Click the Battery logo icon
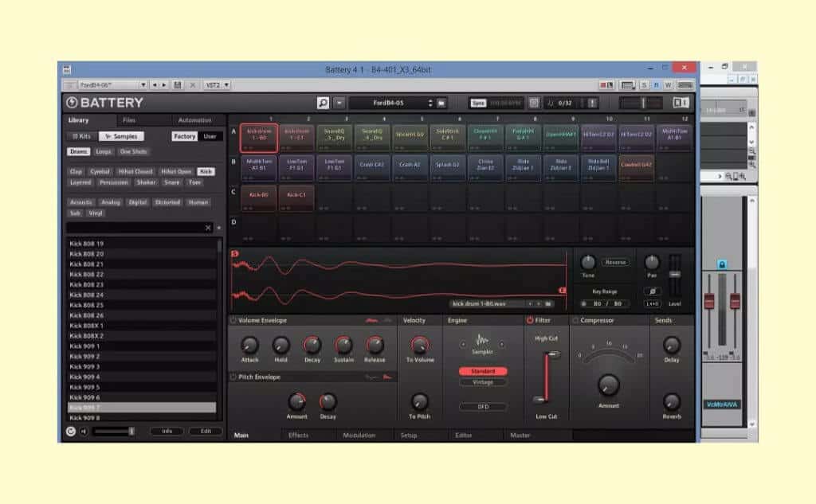Image resolution: width=816 pixels, height=504 pixels. coord(72,103)
